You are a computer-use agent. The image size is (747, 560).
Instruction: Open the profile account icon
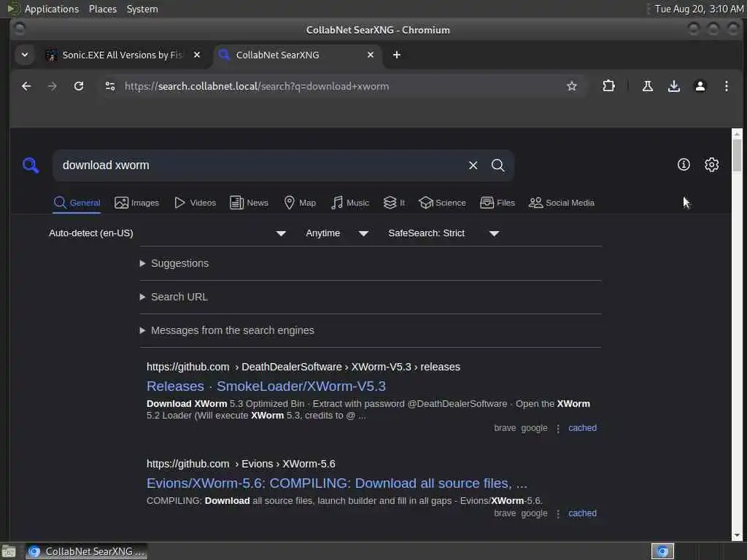[700, 86]
